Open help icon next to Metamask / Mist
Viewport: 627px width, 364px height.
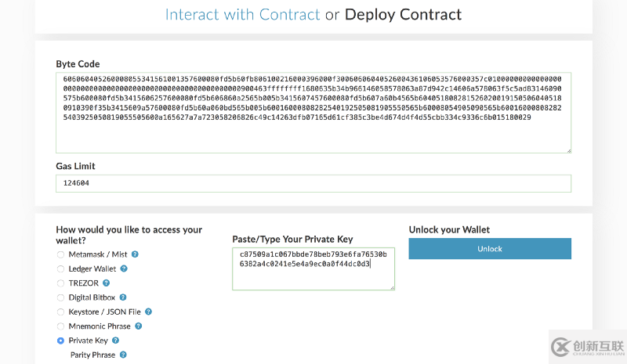point(135,254)
